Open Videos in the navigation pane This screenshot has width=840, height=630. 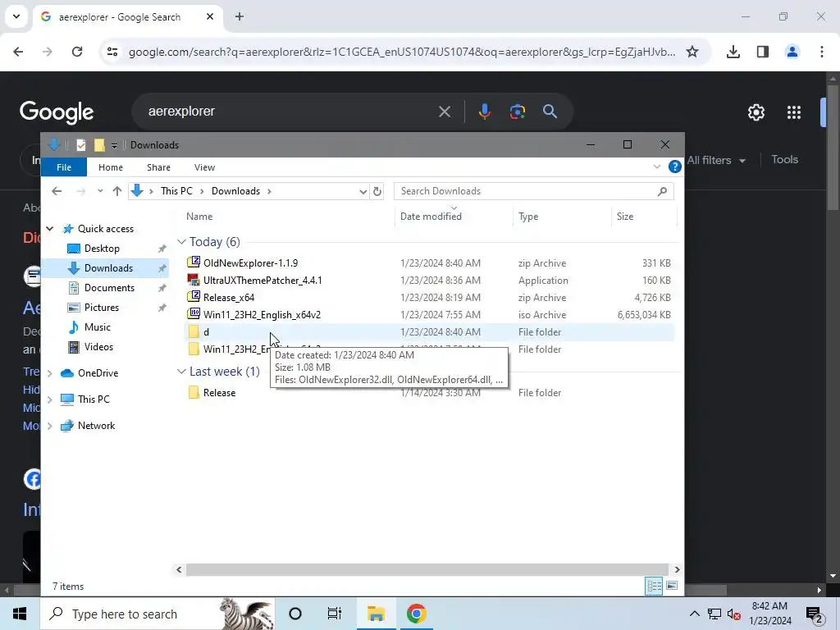click(x=98, y=347)
